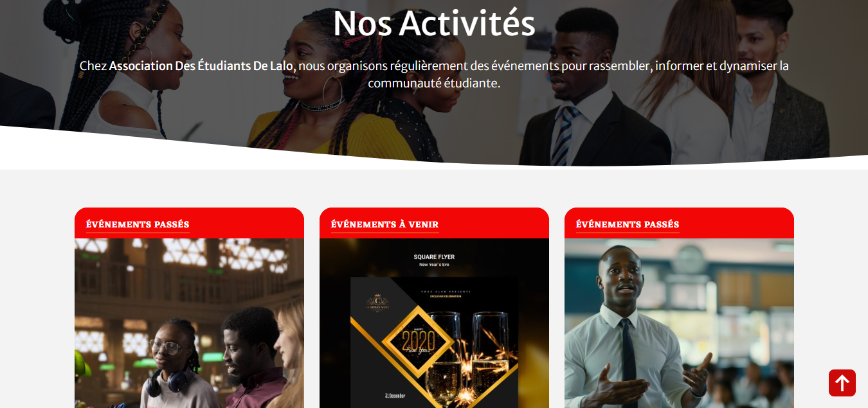Click the "31 December" text on the flyer
Viewport: 868px width, 408px height.
[395, 396]
